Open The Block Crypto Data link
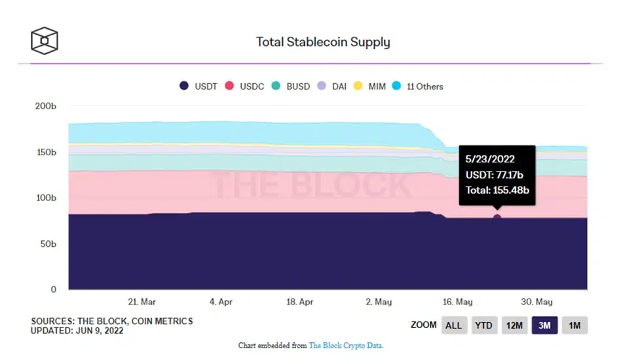 click(345, 346)
